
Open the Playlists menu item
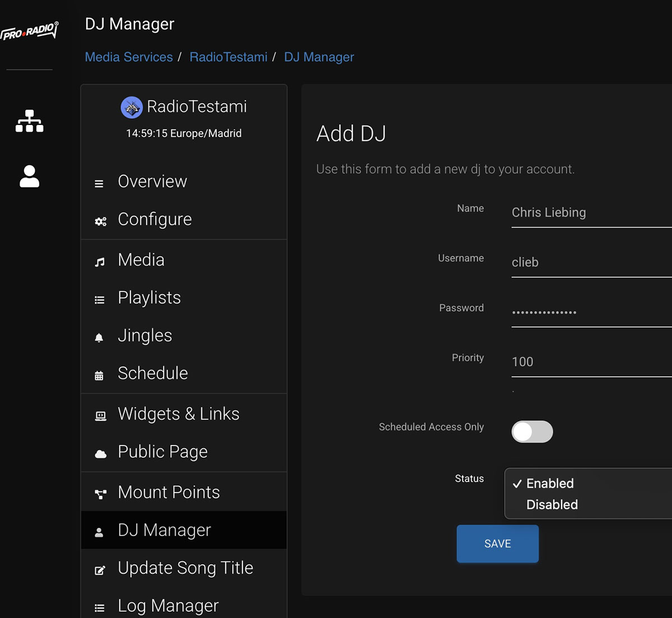pos(149,298)
